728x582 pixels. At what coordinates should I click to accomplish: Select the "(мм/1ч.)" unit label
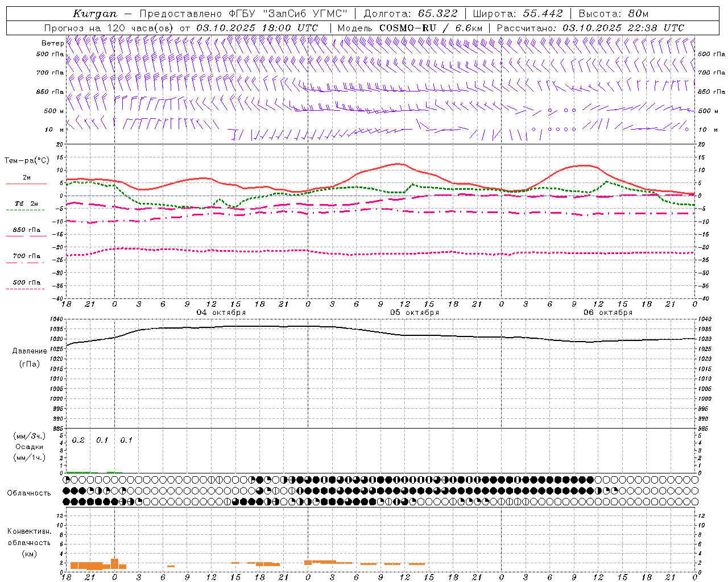coord(30,458)
